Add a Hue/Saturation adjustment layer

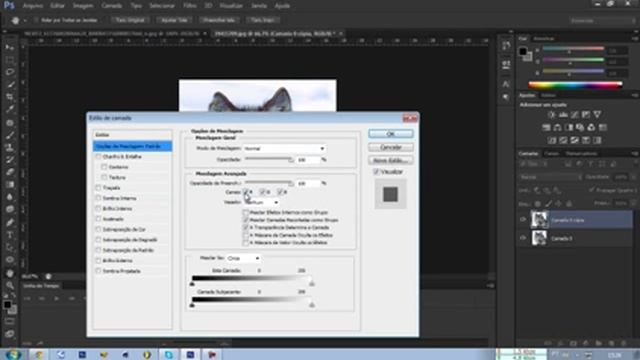pos(546,128)
